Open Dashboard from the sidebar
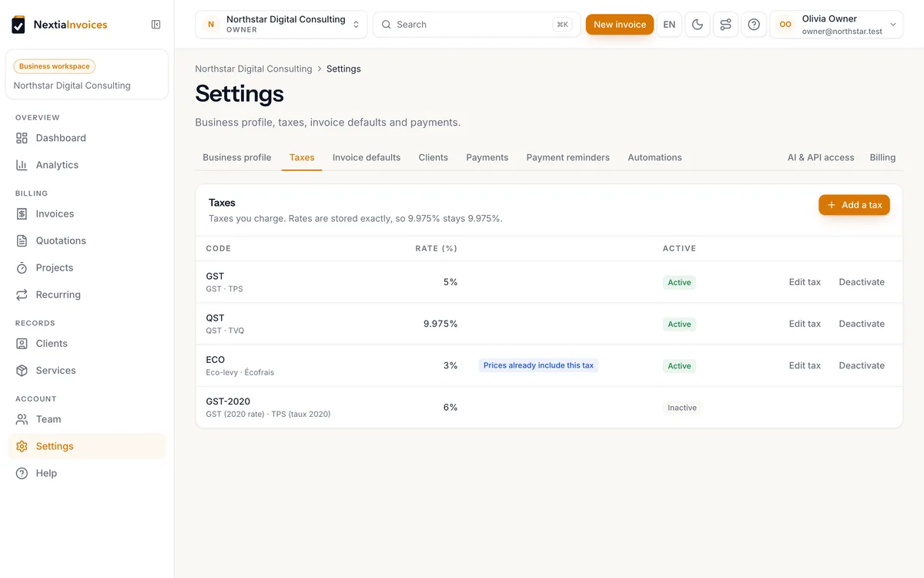This screenshot has height=578, width=924. click(x=86, y=138)
